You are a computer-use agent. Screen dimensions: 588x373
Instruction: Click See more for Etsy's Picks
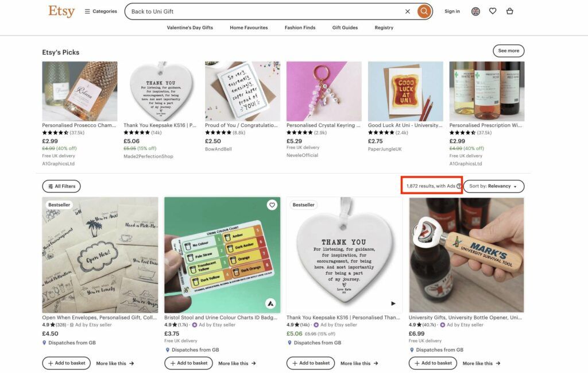(508, 51)
